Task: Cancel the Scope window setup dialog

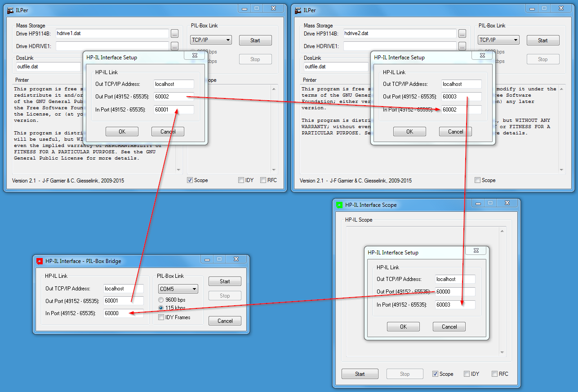Action: tap(449, 327)
